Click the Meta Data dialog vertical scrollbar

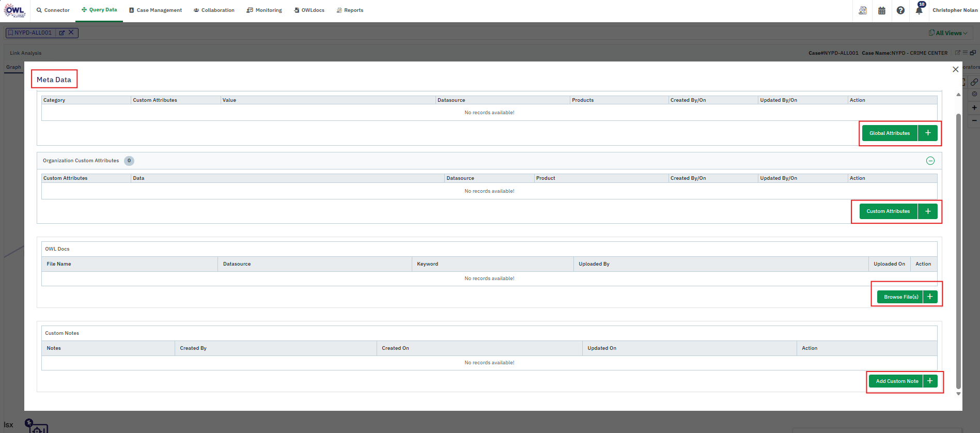(x=958, y=248)
